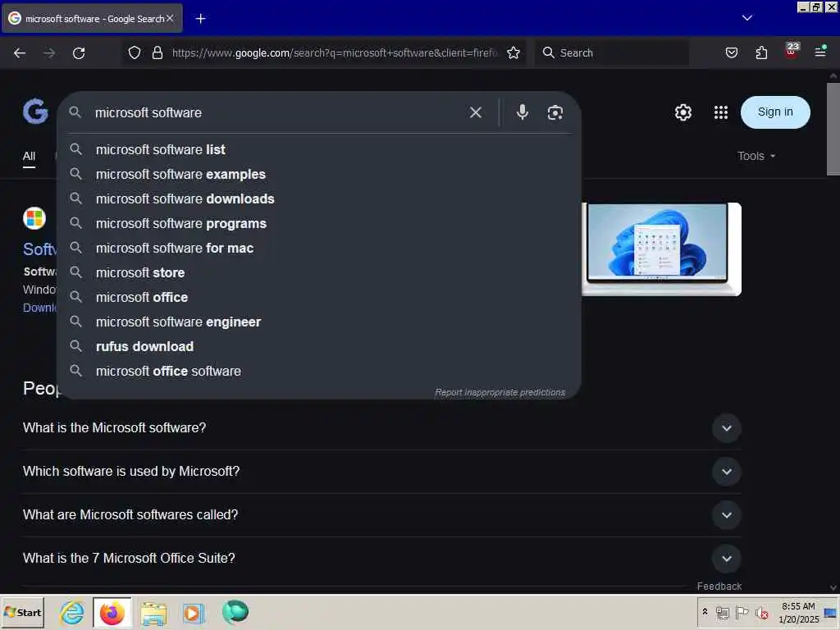The width and height of the screenshot is (840, 630).
Task: Choose suggestion microsoft office software
Action: pos(319,372)
